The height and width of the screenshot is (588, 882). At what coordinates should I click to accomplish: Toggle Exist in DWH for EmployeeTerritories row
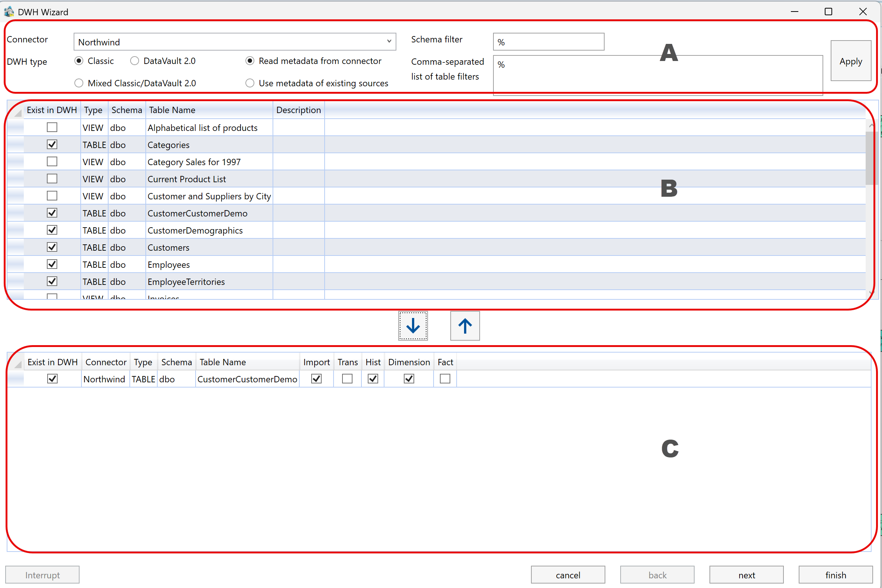(x=52, y=281)
